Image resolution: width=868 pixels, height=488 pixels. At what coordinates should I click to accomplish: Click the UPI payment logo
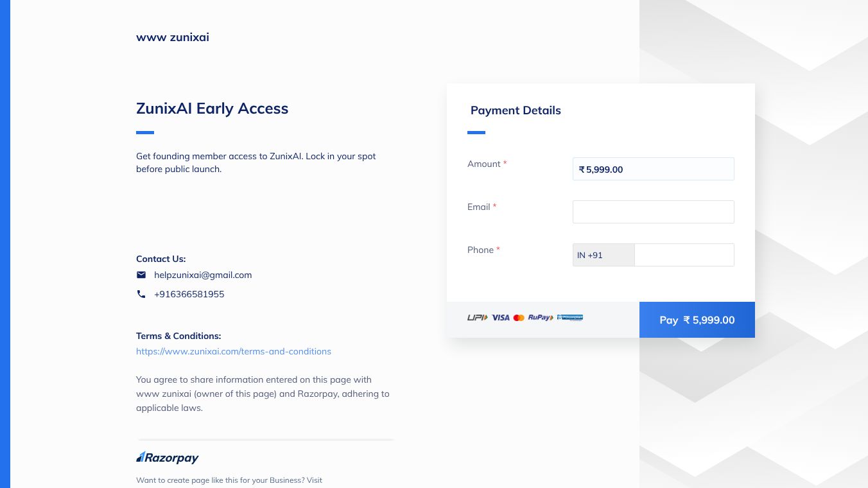[477, 318]
